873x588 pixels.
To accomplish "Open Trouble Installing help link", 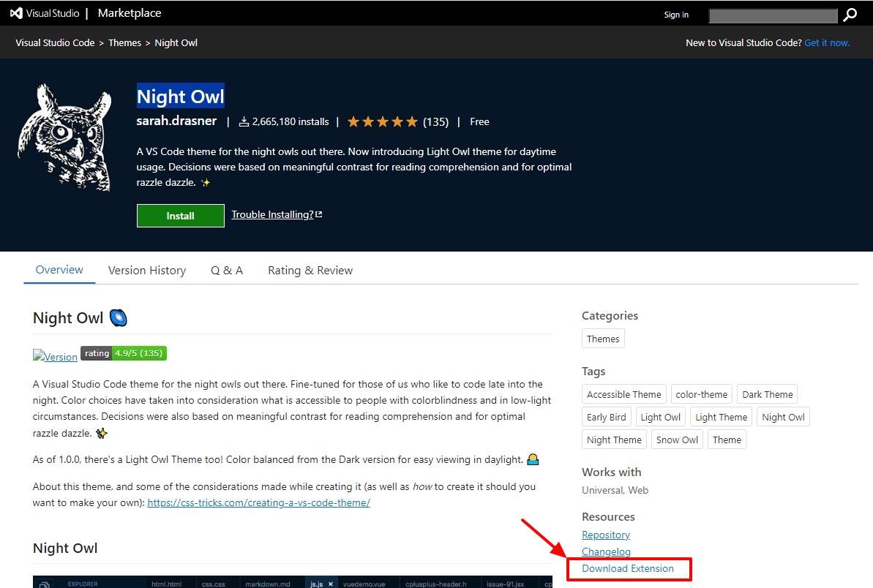I will 272,214.
